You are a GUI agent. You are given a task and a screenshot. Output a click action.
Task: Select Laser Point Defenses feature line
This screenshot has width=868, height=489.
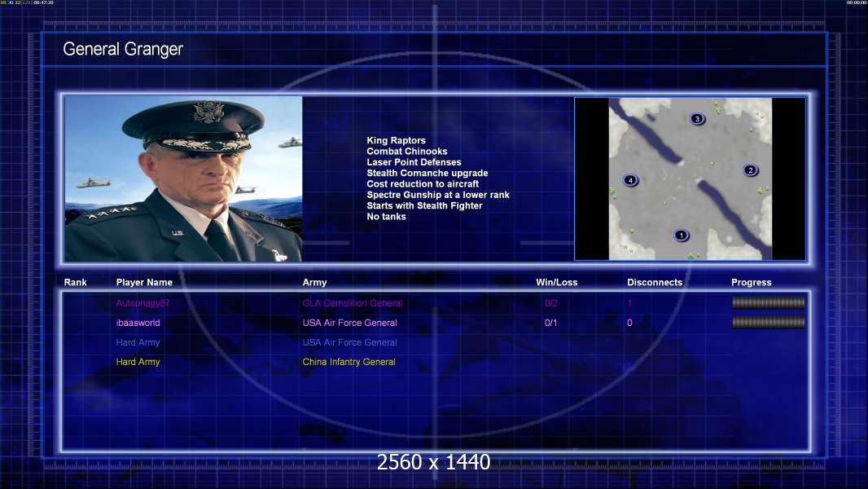click(x=414, y=162)
